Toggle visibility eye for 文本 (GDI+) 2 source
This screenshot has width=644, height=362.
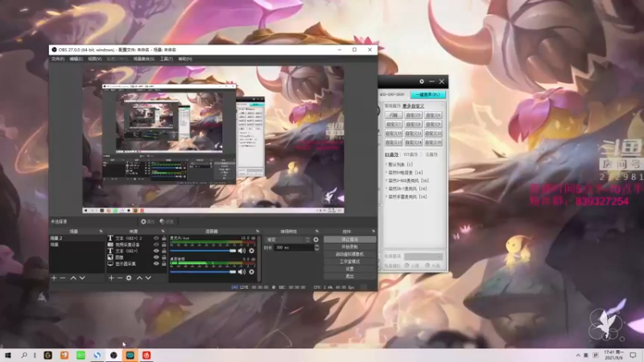click(x=156, y=238)
